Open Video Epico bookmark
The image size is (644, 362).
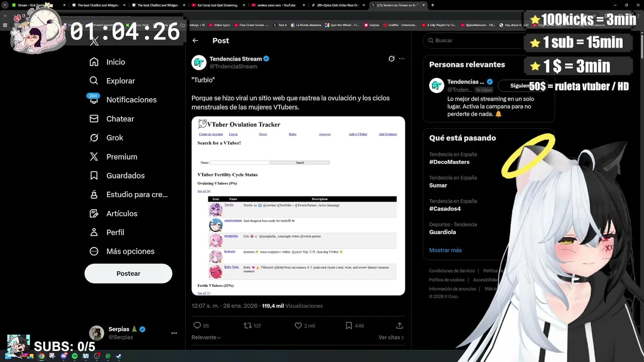tap(219, 25)
